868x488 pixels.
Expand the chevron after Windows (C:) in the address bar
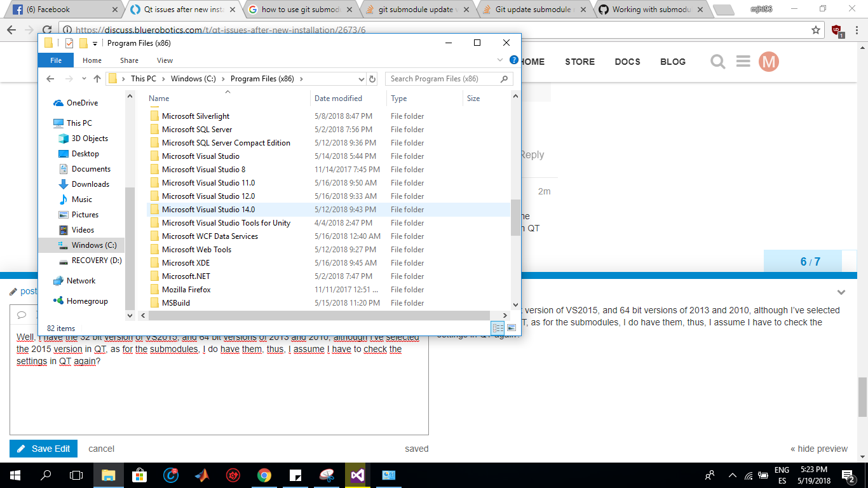tap(223, 79)
